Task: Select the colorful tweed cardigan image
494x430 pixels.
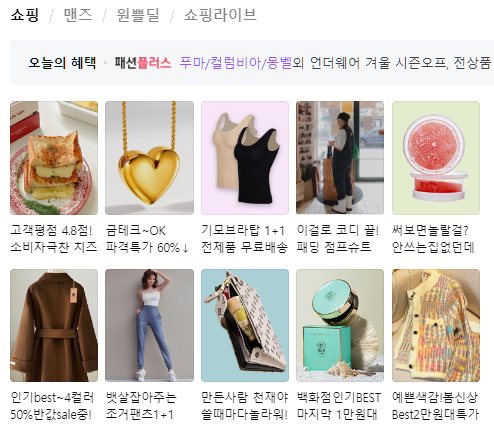Action: (x=436, y=325)
